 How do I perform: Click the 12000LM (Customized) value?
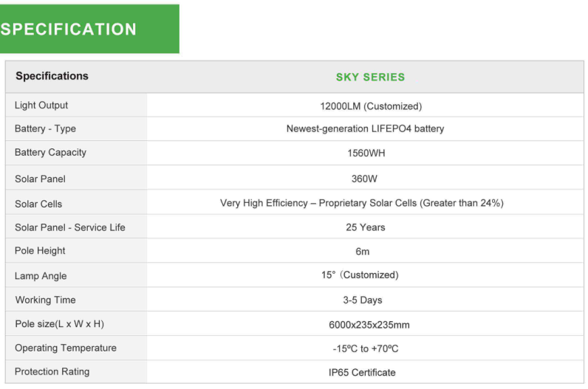tap(371, 106)
